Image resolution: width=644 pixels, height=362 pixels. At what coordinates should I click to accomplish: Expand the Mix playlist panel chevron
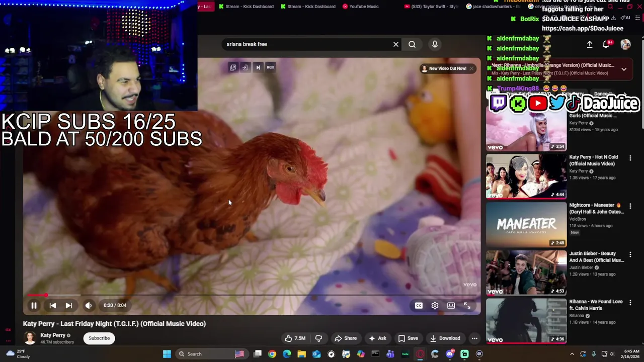[x=624, y=69]
